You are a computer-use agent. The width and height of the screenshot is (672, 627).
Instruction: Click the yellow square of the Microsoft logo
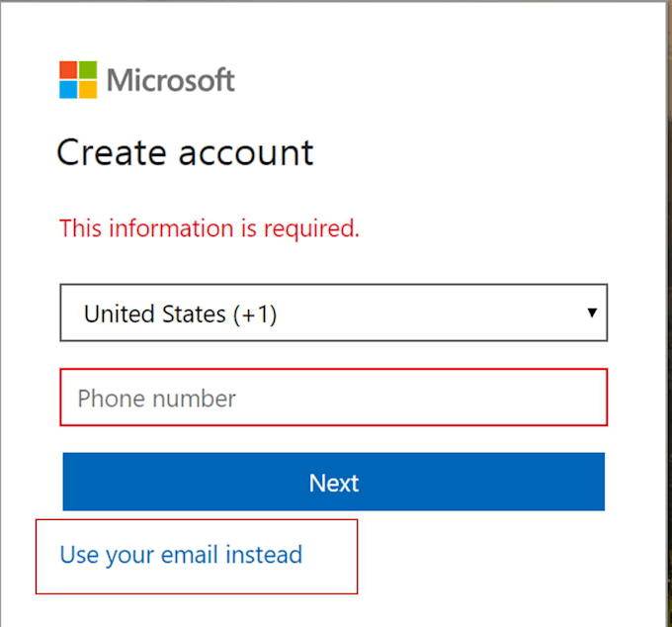coord(88,90)
